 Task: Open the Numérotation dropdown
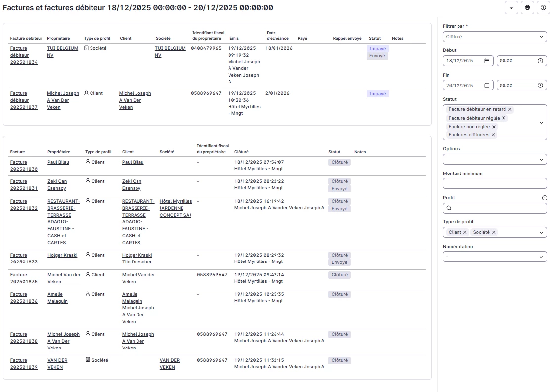495,257
